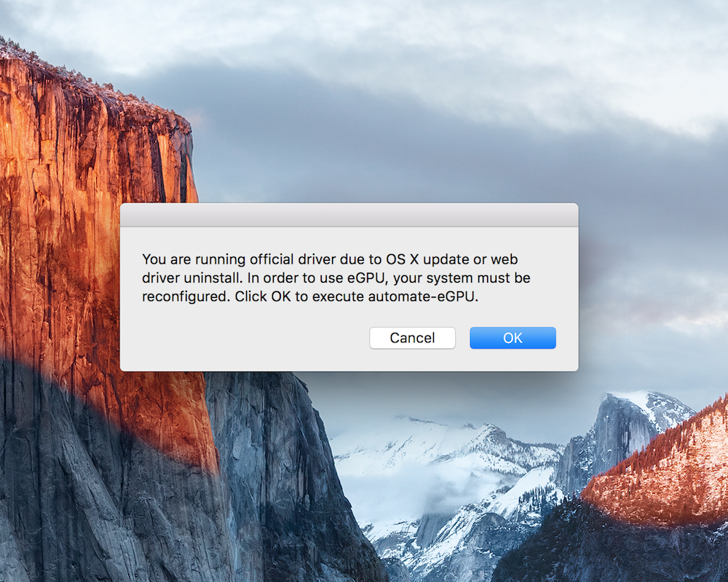Click the cloudy sky area of the wallpaper
This screenshot has height=582, width=728.
point(418,93)
